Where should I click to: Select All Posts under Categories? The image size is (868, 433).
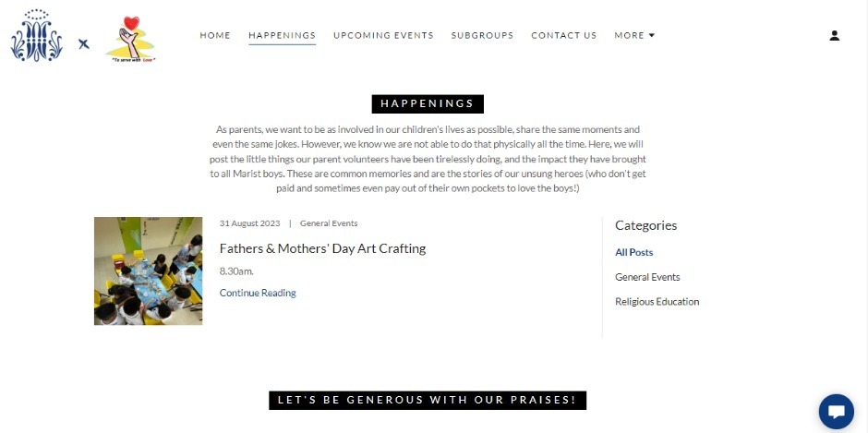633,252
